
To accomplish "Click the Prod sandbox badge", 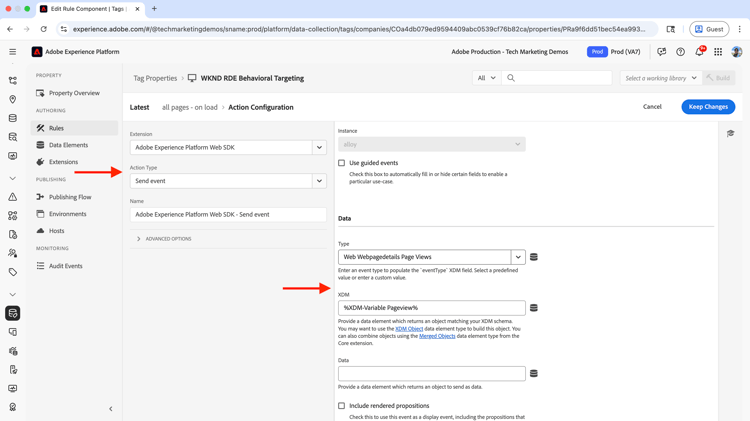I will [597, 52].
